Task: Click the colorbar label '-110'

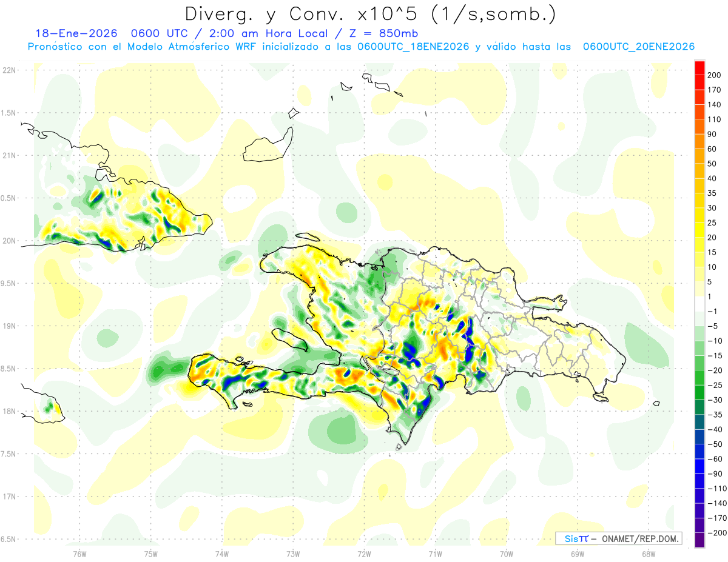Action: 718,489
